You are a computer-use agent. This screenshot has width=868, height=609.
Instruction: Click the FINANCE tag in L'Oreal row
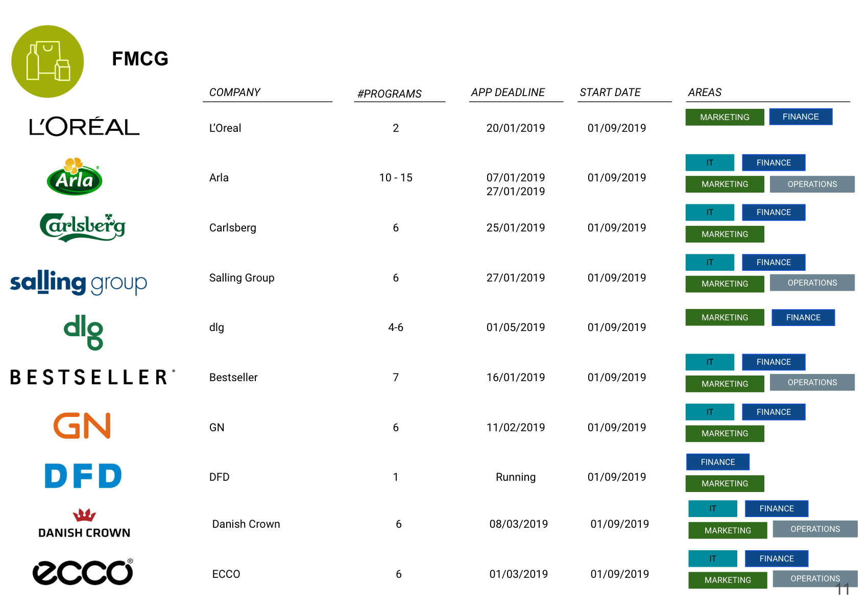click(801, 116)
